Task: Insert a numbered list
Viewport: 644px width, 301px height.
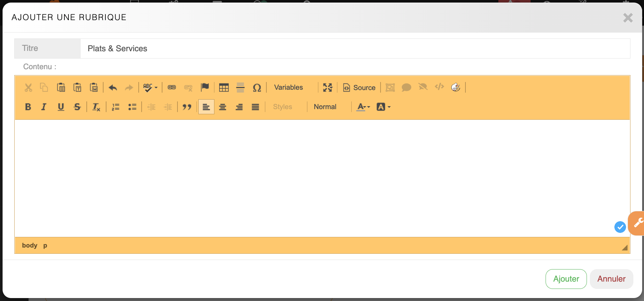Action: coord(116,107)
